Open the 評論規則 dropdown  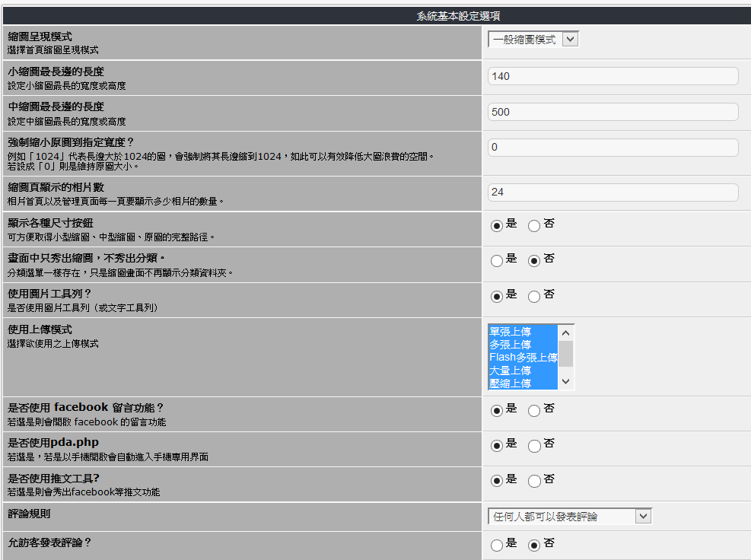click(569, 517)
